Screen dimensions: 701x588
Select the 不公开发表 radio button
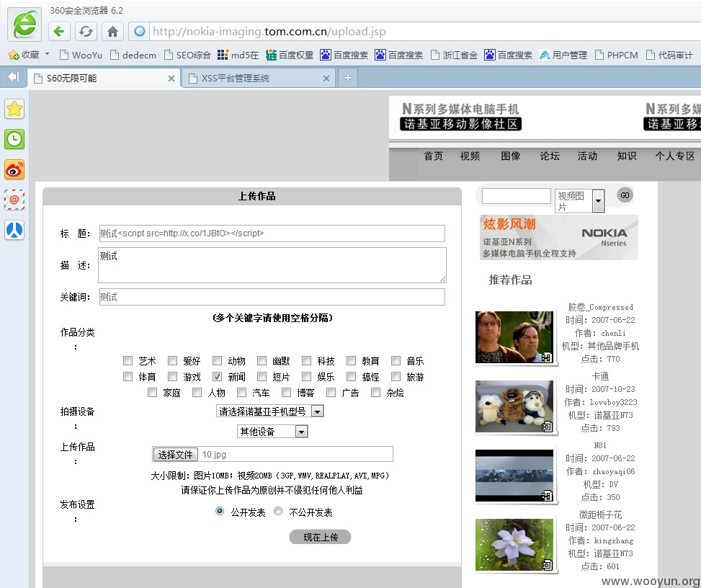coord(278,511)
